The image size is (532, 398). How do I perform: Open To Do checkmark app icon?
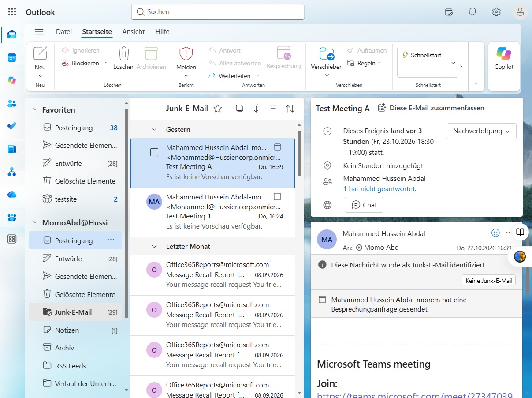(x=12, y=126)
